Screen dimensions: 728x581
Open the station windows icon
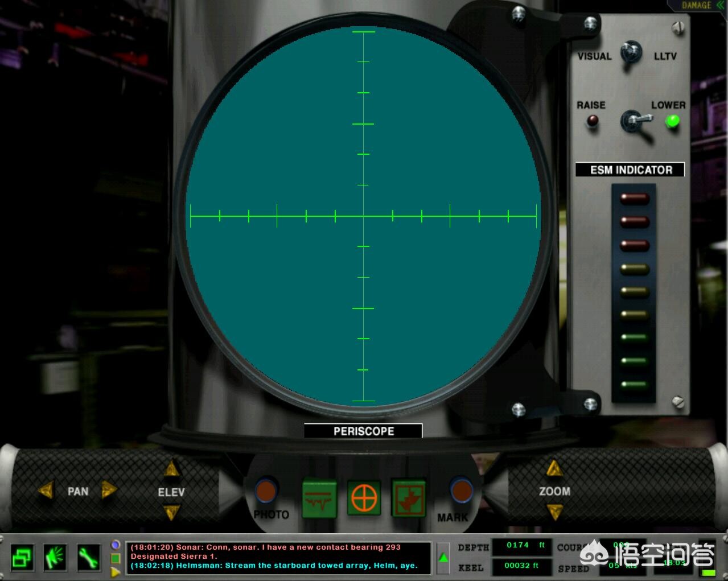(22, 558)
